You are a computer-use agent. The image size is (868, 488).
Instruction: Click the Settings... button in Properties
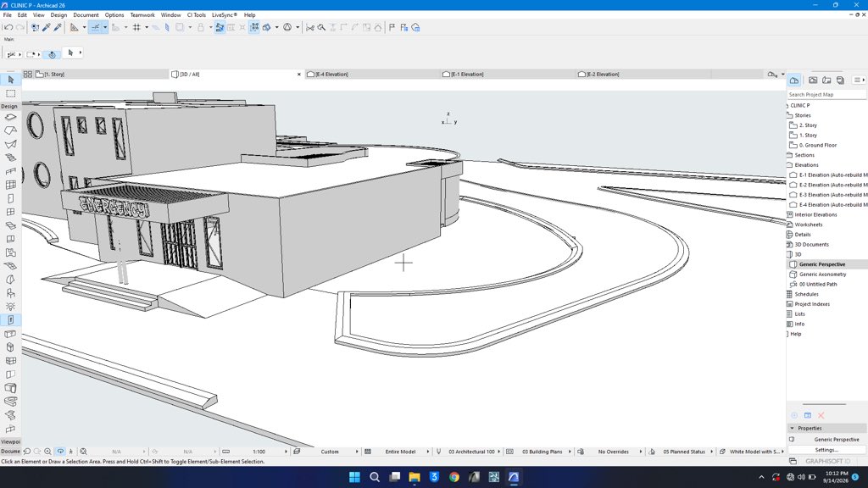tap(826, 450)
